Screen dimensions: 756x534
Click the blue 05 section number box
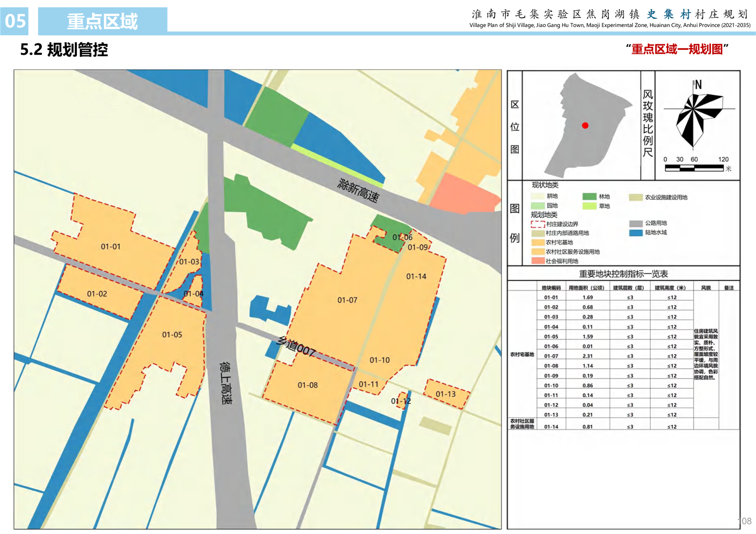click(15, 21)
